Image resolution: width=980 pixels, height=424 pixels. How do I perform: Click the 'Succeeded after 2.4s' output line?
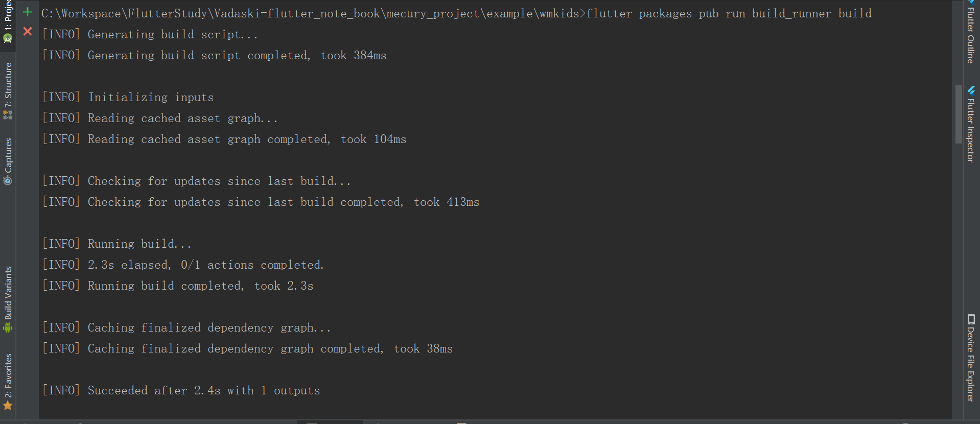click(x=181, y=390)
